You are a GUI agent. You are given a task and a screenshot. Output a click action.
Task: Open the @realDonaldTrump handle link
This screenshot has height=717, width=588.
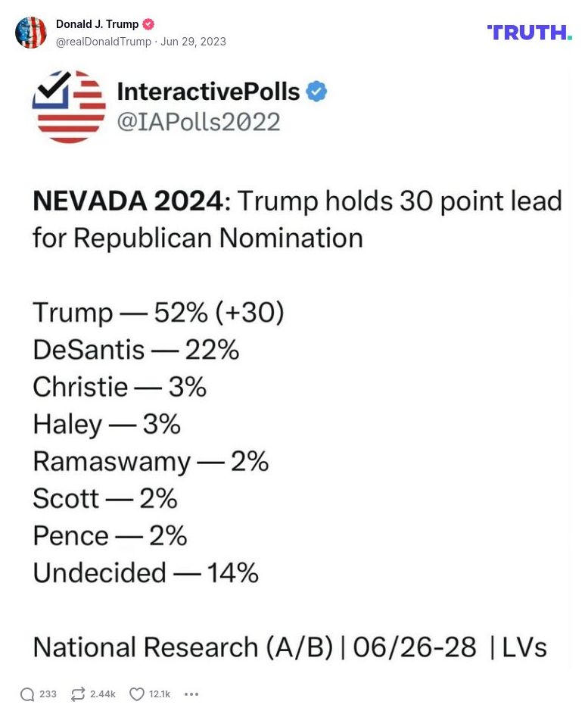pos(104,42)
